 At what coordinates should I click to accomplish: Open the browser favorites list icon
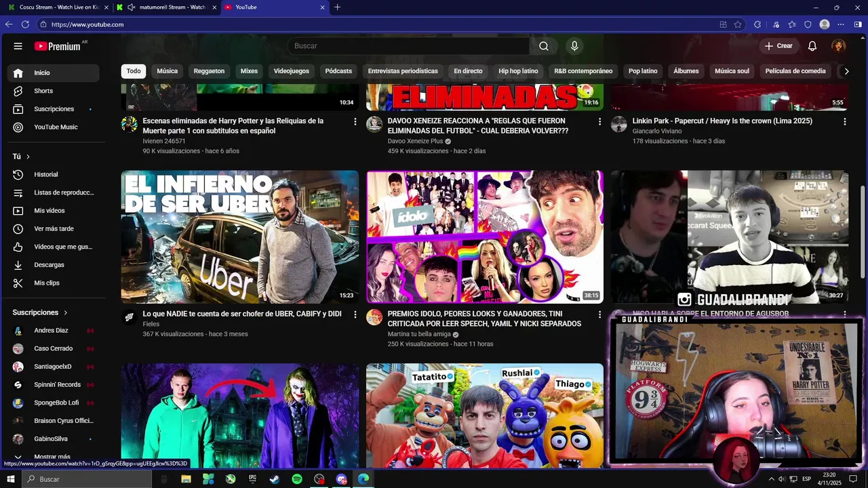click(791, 24)
